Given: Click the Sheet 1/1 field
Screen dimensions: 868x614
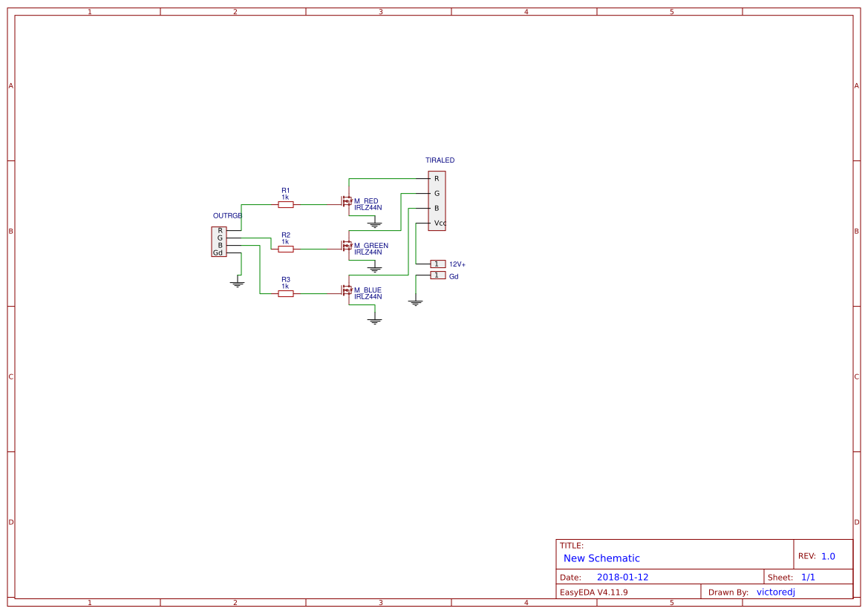Looking at the screenshot, I should point(808,576).
